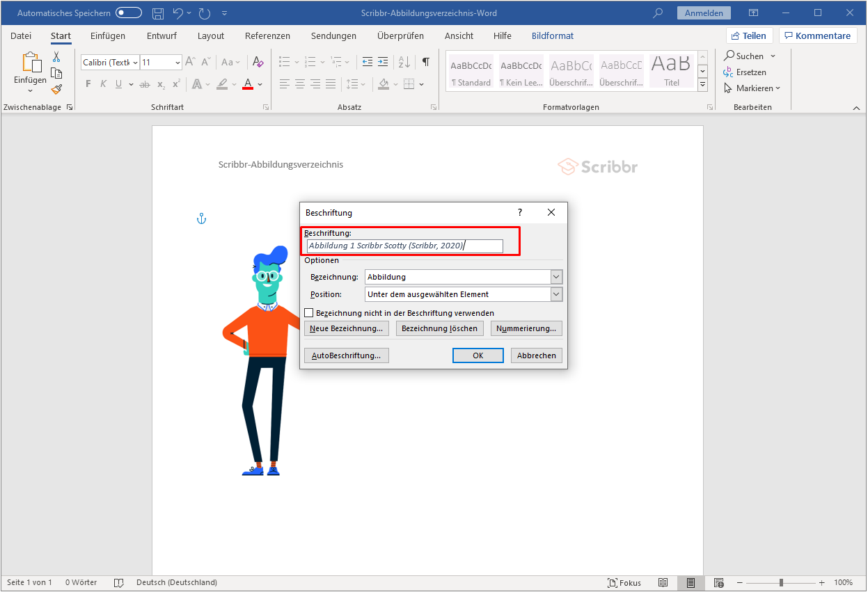Click the center text alignment icon
The image size is (868, 592).
point(300,84)
